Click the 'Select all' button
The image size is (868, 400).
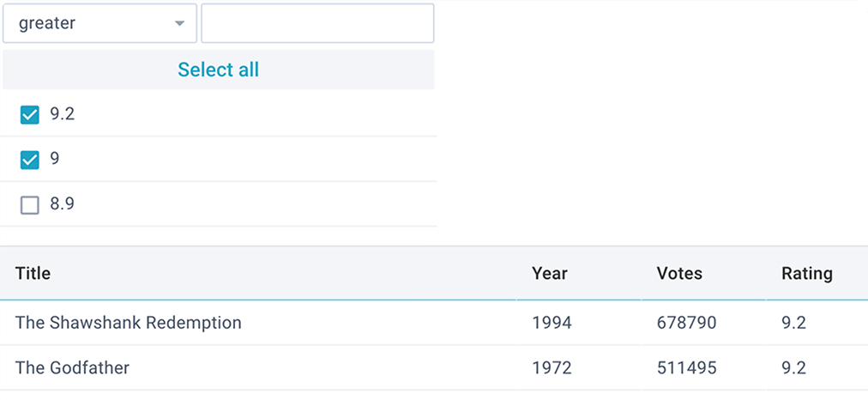coord(218,70)
